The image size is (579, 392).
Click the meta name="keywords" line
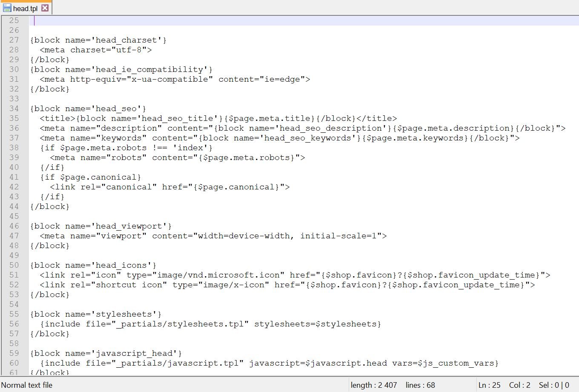tap(280, 138)
